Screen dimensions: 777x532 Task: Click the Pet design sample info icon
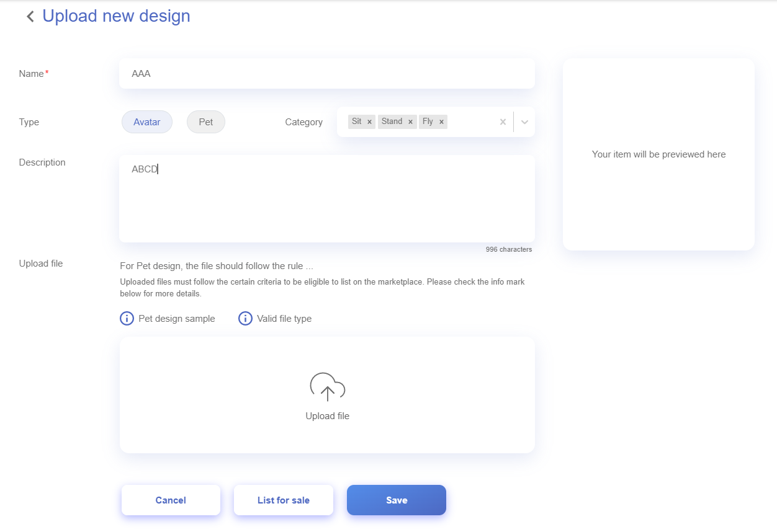pos(127,319)
